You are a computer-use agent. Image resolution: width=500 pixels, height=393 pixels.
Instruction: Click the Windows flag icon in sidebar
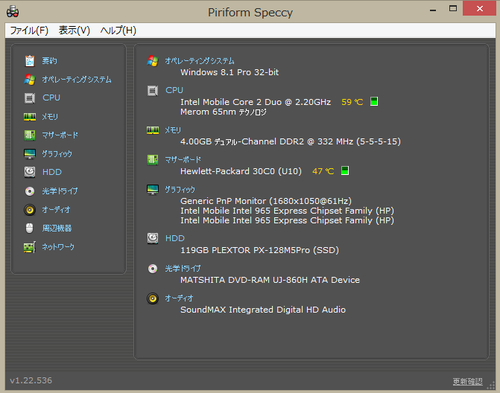pos(30,79)
